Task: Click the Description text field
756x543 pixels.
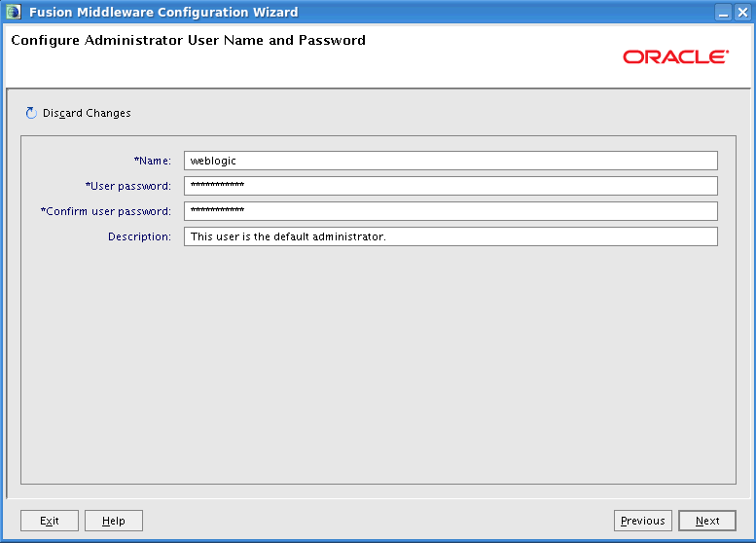Action: pos(450,236)
